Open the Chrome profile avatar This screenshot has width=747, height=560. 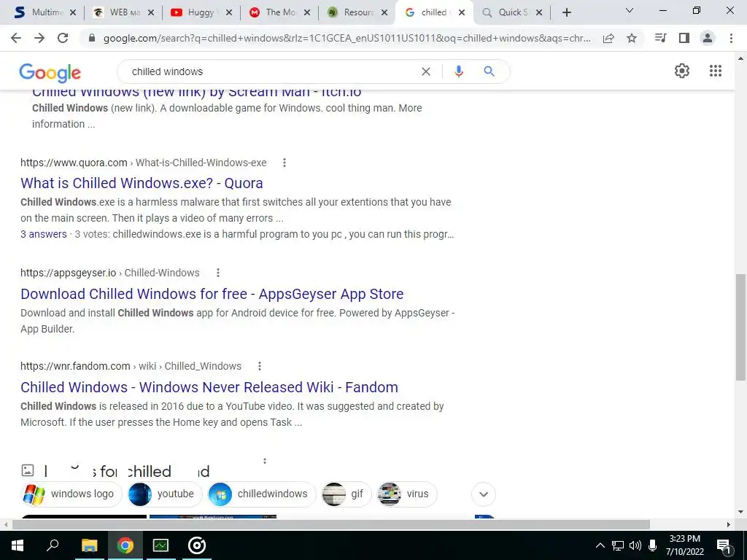708,38
